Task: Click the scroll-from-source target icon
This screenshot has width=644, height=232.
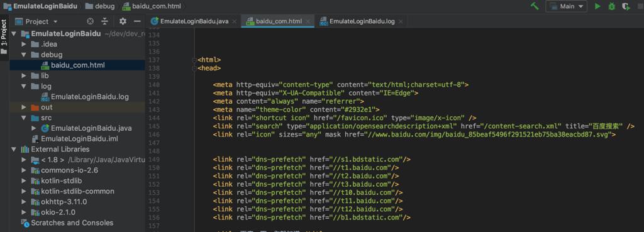Action: click(91, 21)
